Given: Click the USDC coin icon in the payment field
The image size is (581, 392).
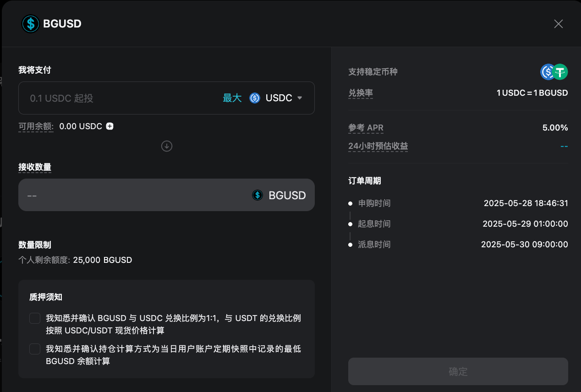Looking at the screenshot, I should [x=255, y=98].
